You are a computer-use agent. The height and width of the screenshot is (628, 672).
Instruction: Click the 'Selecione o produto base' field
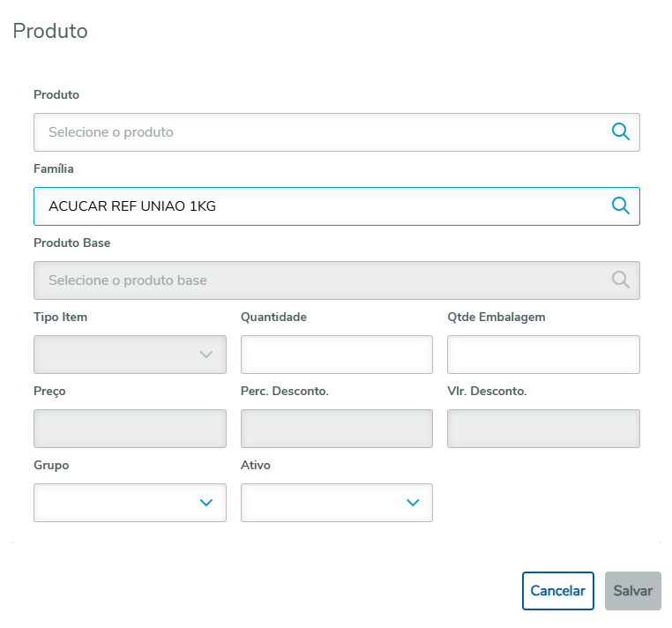click(317, 280)
